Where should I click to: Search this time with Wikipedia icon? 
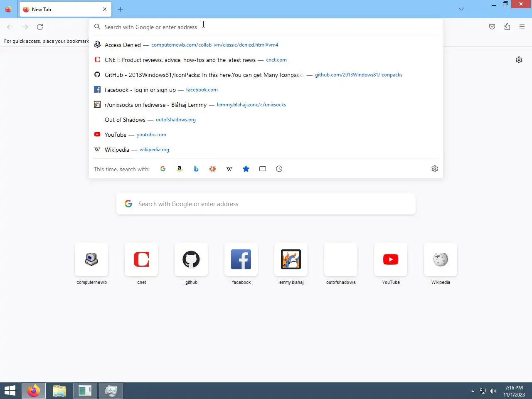pyautogui.click(x=229, y=169)
